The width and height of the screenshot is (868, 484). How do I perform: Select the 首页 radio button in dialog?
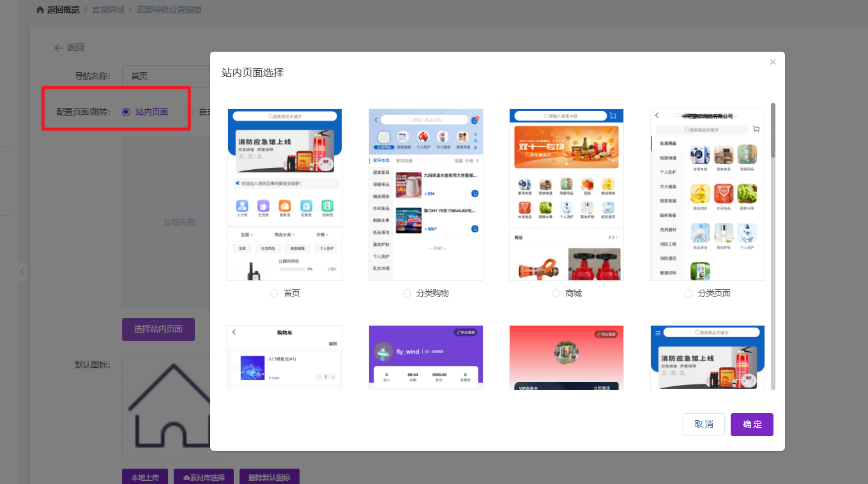coord(274,294)
